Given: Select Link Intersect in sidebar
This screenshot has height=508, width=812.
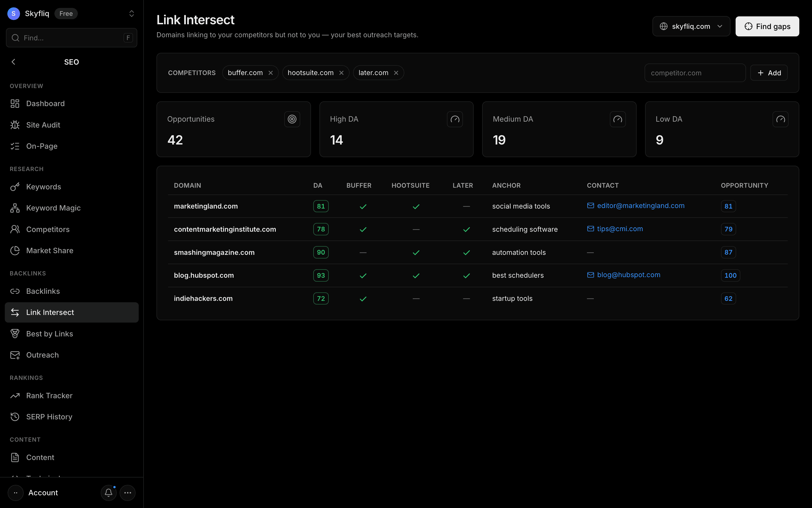Looking at the screenshot, I should click(x=71, y=312).
